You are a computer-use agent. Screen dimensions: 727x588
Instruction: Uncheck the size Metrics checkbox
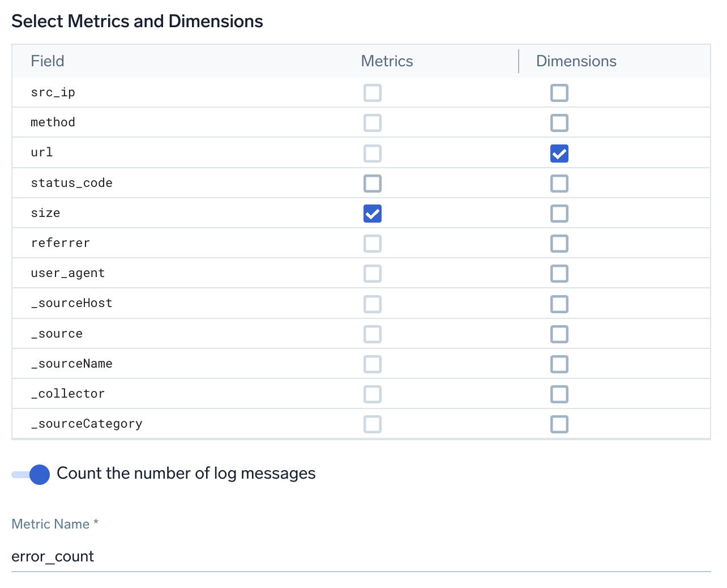click(x=372, y=214)
